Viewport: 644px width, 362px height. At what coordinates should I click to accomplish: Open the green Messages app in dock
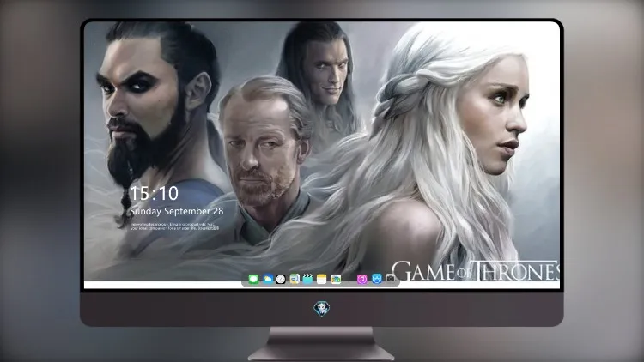click(253, 279)
